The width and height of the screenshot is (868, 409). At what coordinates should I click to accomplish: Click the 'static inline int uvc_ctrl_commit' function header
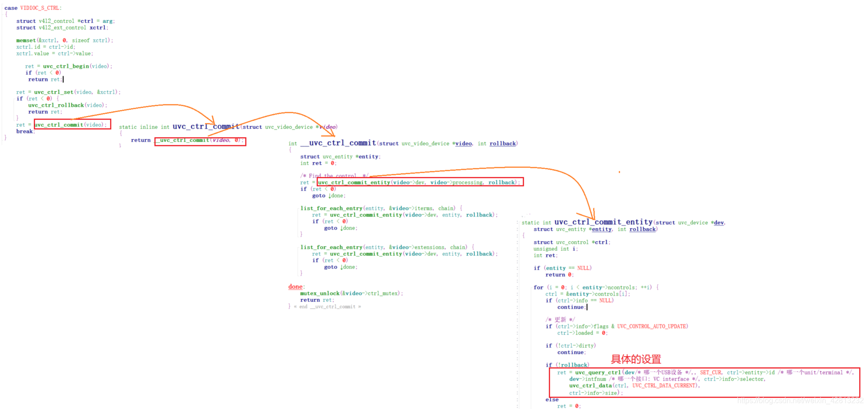(x=228, y=126)
